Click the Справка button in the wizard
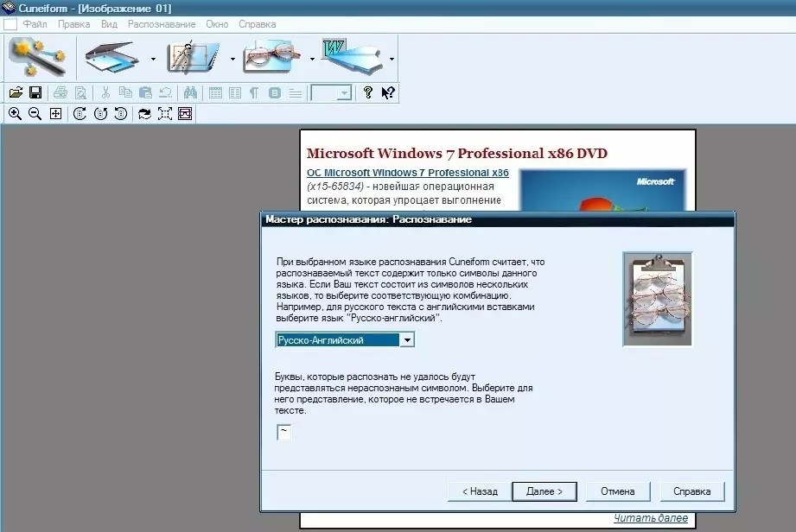796x532 pixels. (x=692, y=491)
